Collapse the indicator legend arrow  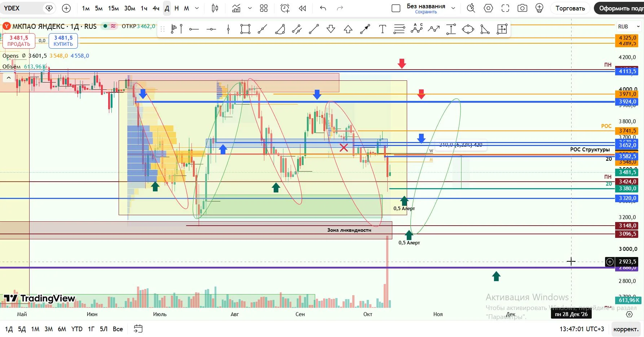click(x=8, y=77)
